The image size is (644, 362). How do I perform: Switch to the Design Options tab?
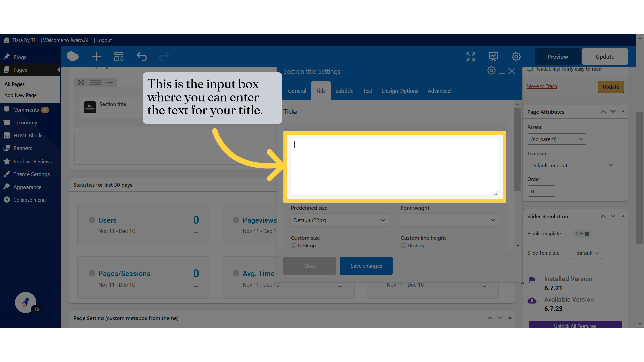pos(400,90)
